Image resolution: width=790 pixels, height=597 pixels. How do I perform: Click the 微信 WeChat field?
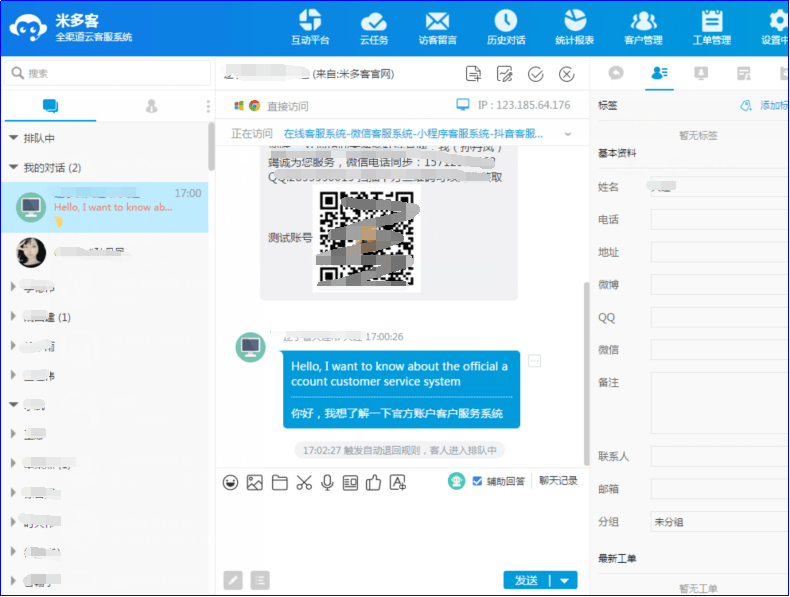tap(719, 350)
